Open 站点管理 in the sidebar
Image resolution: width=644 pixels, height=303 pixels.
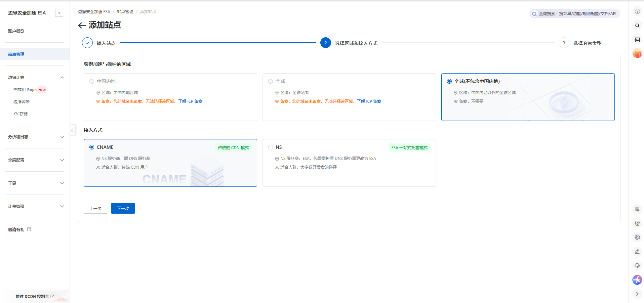click(x=16, y=54)
